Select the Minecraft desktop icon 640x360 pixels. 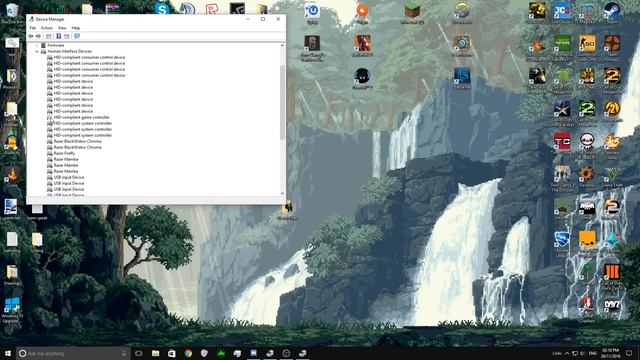pyautogui.click(x=412, y=13)
